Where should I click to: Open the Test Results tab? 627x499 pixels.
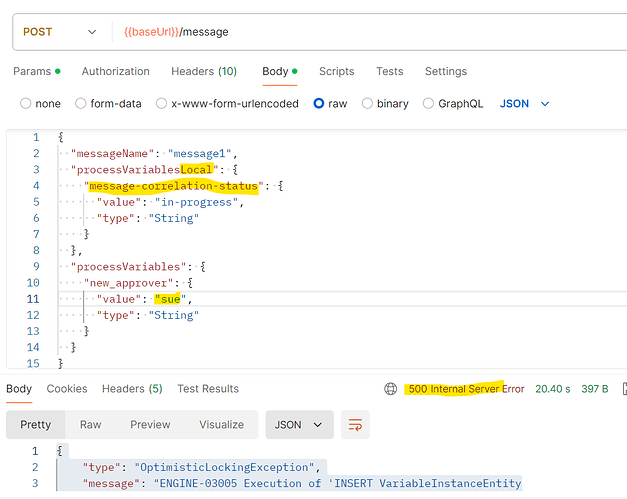pyautogui.click(x=208, y=389)
